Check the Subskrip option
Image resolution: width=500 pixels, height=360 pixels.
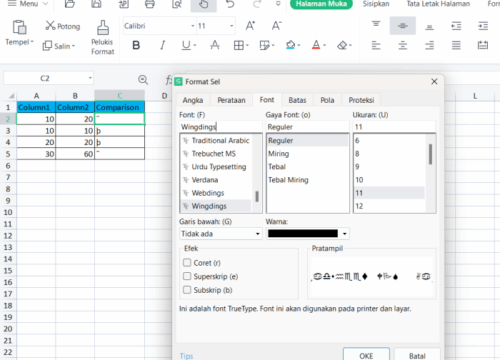click(x=187, y=290)
